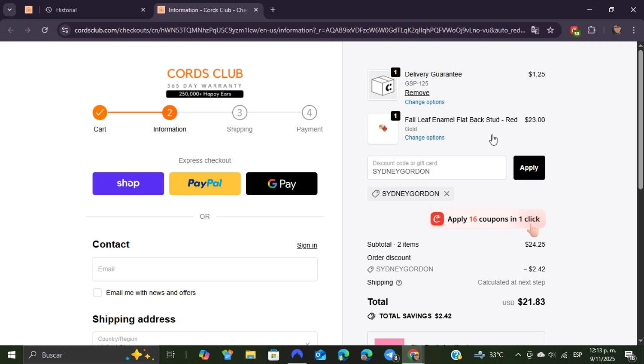Open Task View on taskbar
This screenshot has width=644, height=364.
tap(170, 355)
